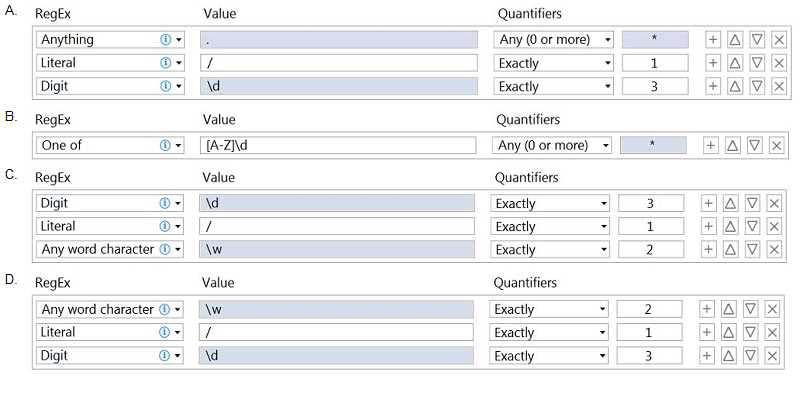Click the quantifier count 2 field in option C
Viewport: 805px width, 393px height.
[x=651, y=249]
